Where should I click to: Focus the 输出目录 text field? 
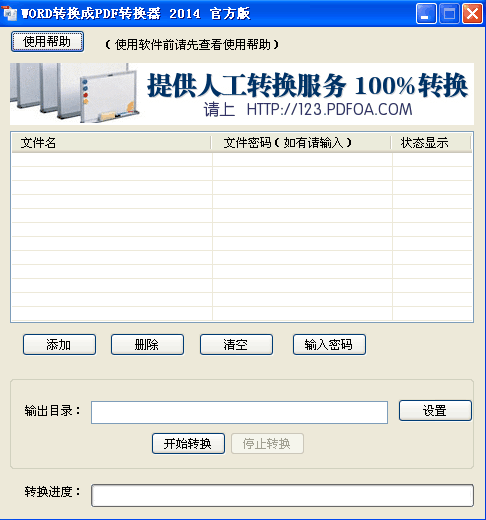tap(239, 413)
